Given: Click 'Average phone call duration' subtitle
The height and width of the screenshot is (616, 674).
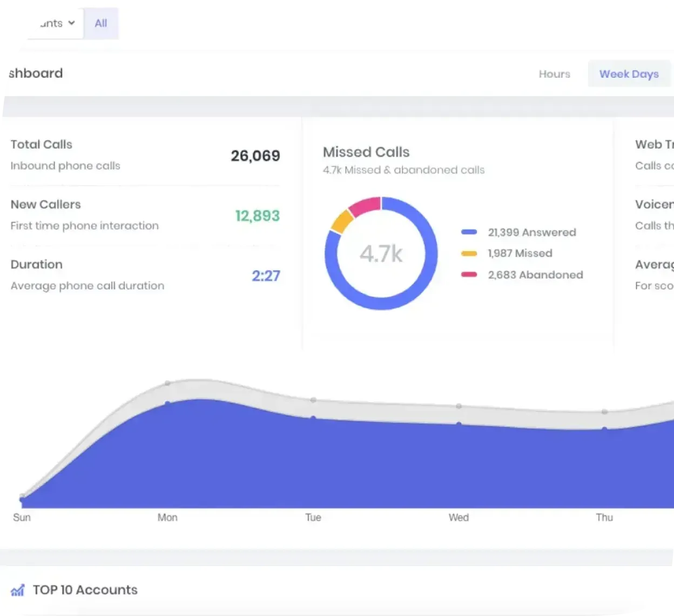Looking at the screenshot, I should [87, 286].
